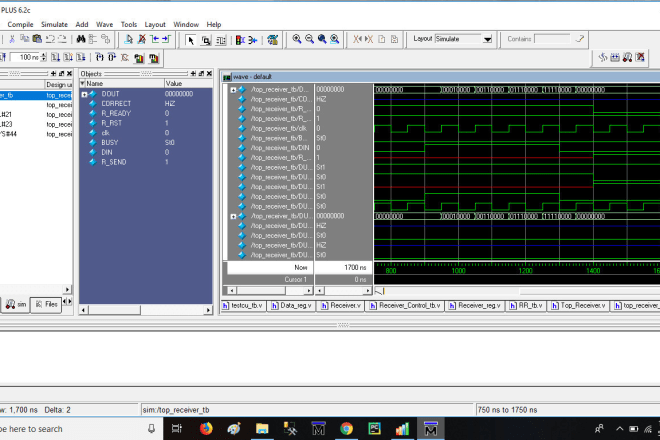Open Firefox from the taskbar

coord(206,429)
